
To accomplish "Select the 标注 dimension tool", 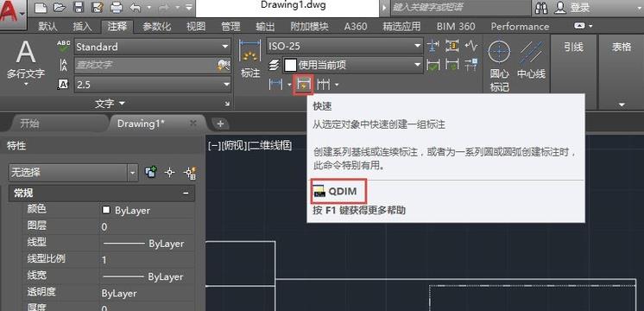I will (x=250, y=59).
